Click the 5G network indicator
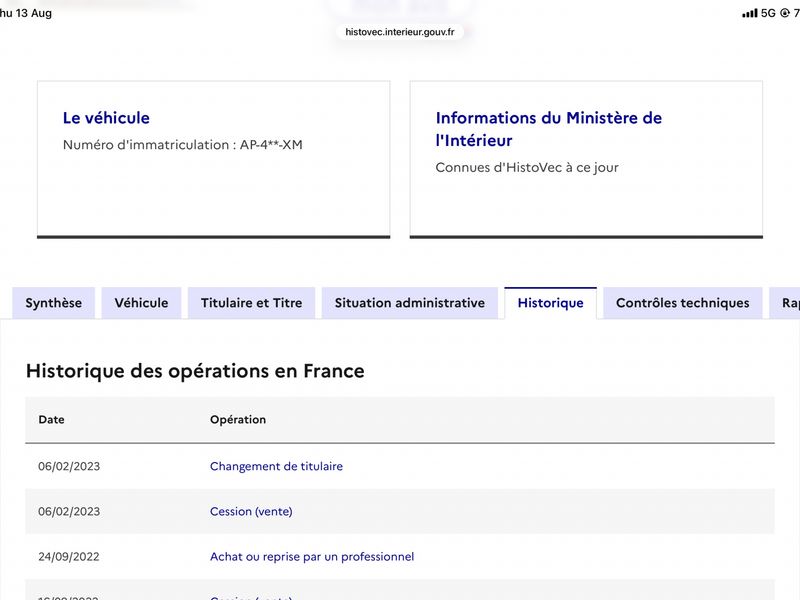Viewport: 800px width, 600px height. [768, 13]
